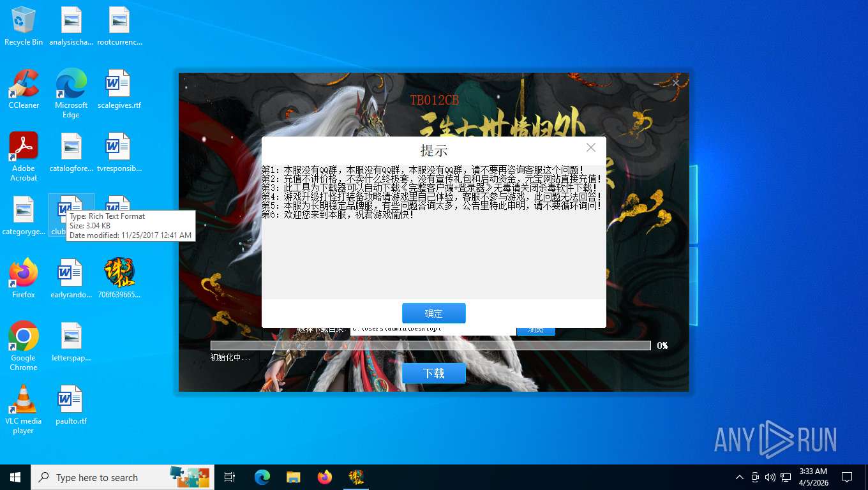The width and height of the screenshot is (868, 490).
Task: Click line 第6: 欢迎您来到本服
Action: point(338,215)
